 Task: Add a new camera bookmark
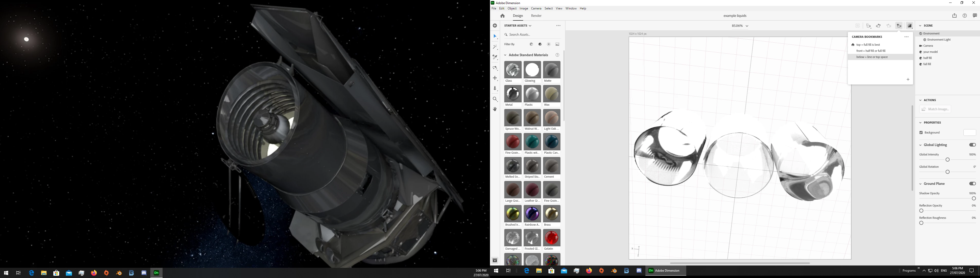[x=908, y=80]
